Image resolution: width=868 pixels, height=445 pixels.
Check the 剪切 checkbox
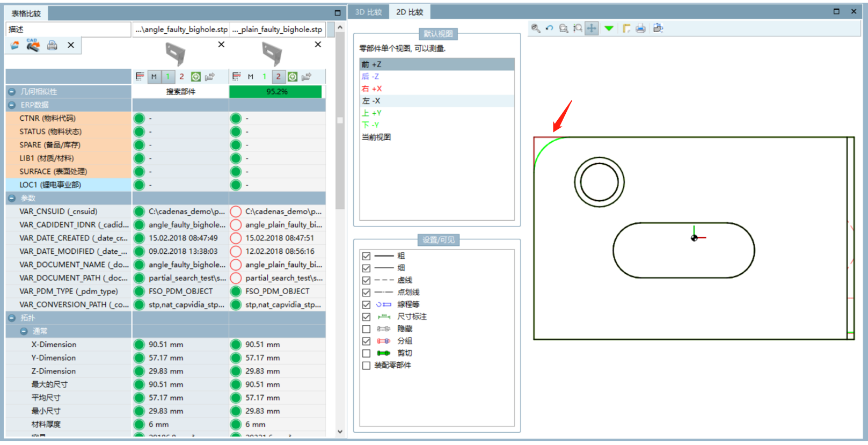366,353
